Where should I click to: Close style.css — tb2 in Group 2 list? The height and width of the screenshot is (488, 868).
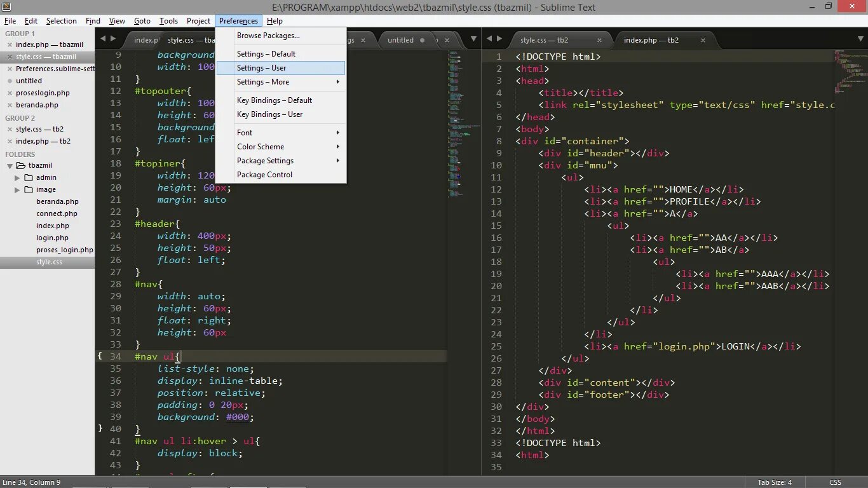pos(10,130)
